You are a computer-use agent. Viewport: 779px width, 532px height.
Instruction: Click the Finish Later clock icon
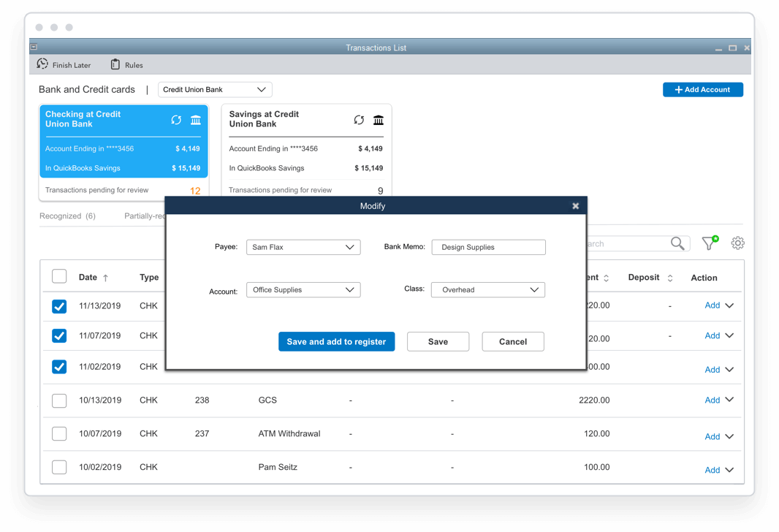[42, 64]
